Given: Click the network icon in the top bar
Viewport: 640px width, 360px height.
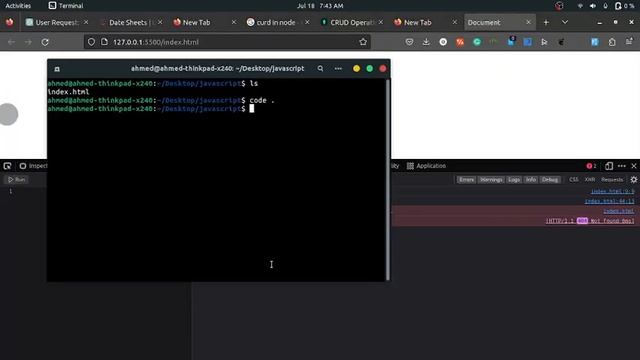Looking at the screenshot, I should [580, 6].
